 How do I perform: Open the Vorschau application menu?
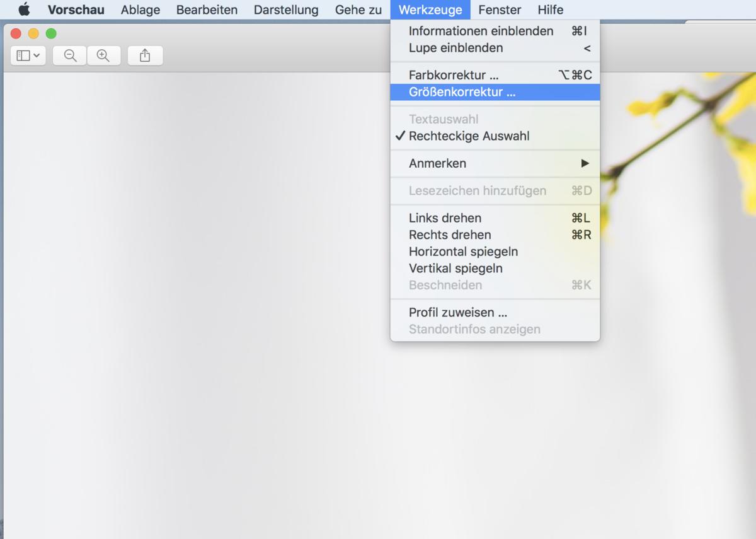coord(76,9)
